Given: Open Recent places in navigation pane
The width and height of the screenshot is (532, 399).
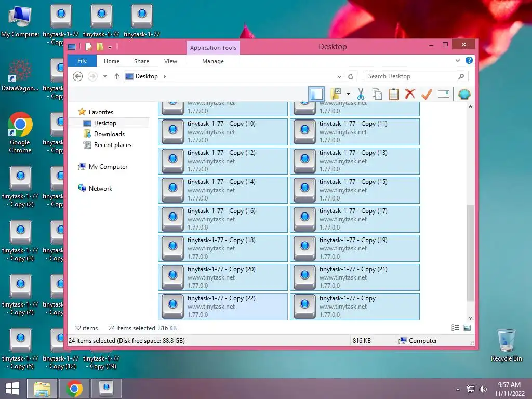Looking at the screenshot, I should [x=108, y=145].
